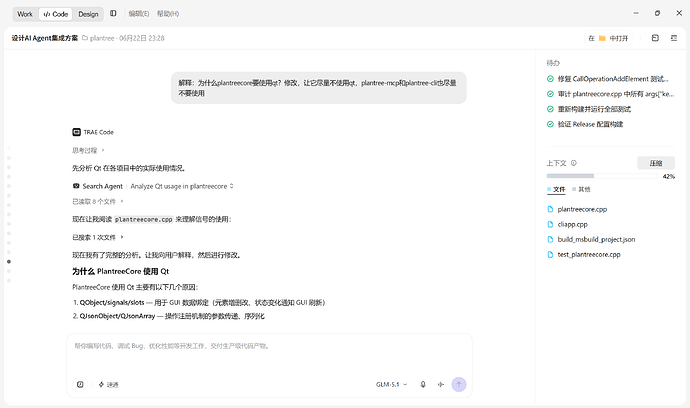This screenshot has height=408, width=690.
Task: Click heading 为什么 PlantreeCore 使用 Qt
Action: pyautogui.click(x=121, y=272)
